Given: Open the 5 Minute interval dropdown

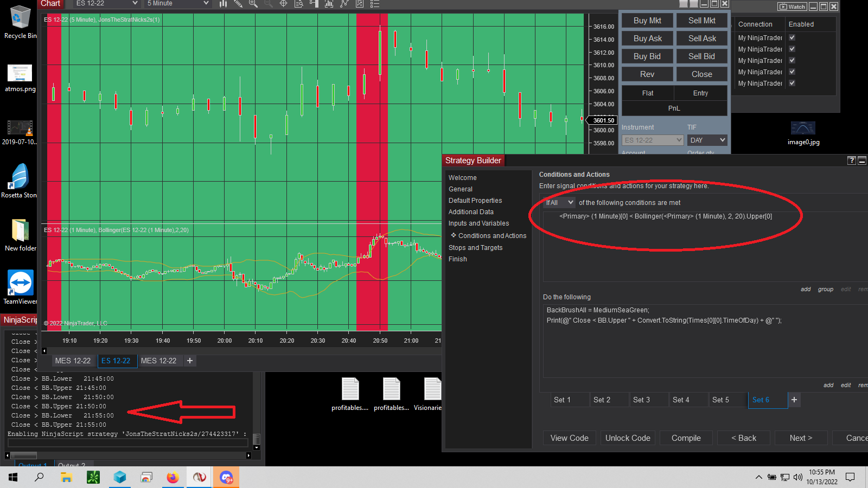Looking at the screenshot, I should 177,3.
